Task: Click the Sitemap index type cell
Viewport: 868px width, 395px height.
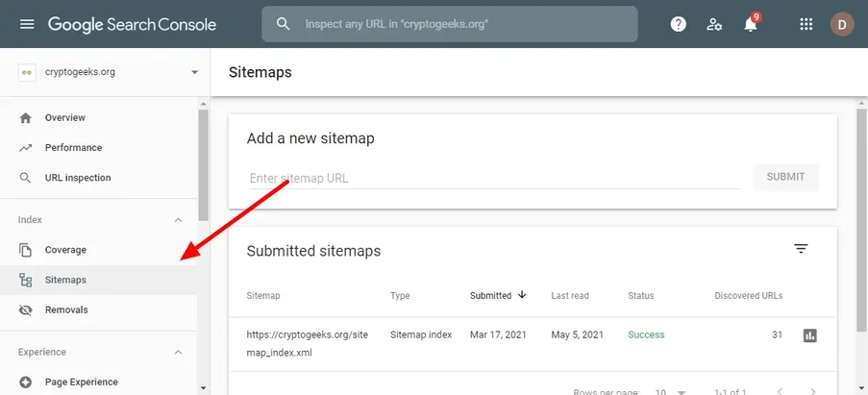Action: click(421, 334)
